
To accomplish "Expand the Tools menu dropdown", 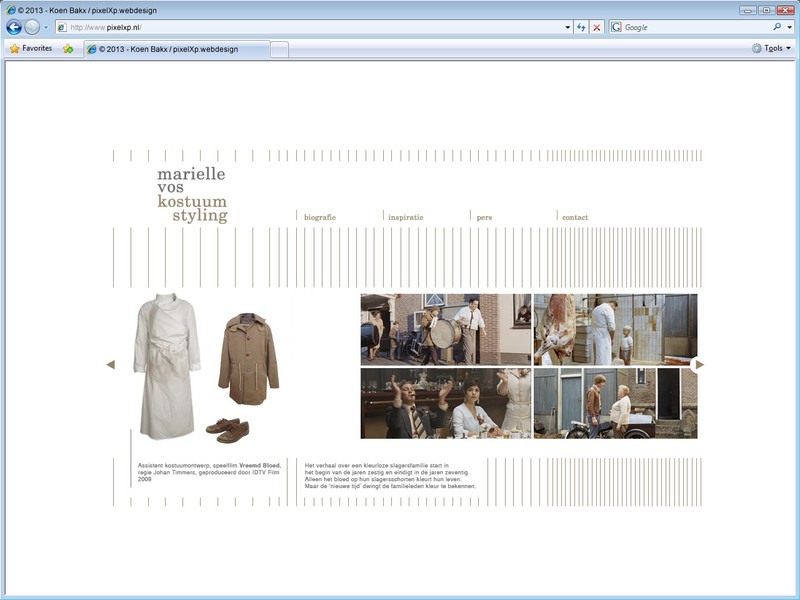I will [774, 48].
